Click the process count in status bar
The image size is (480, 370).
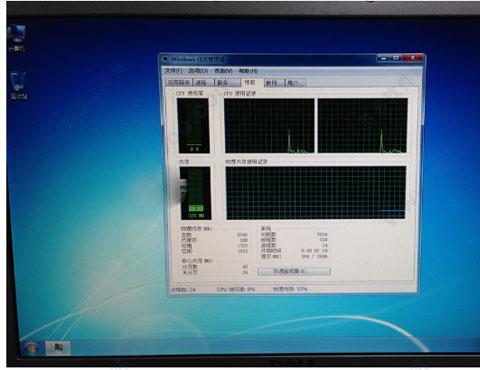[183, 289]
